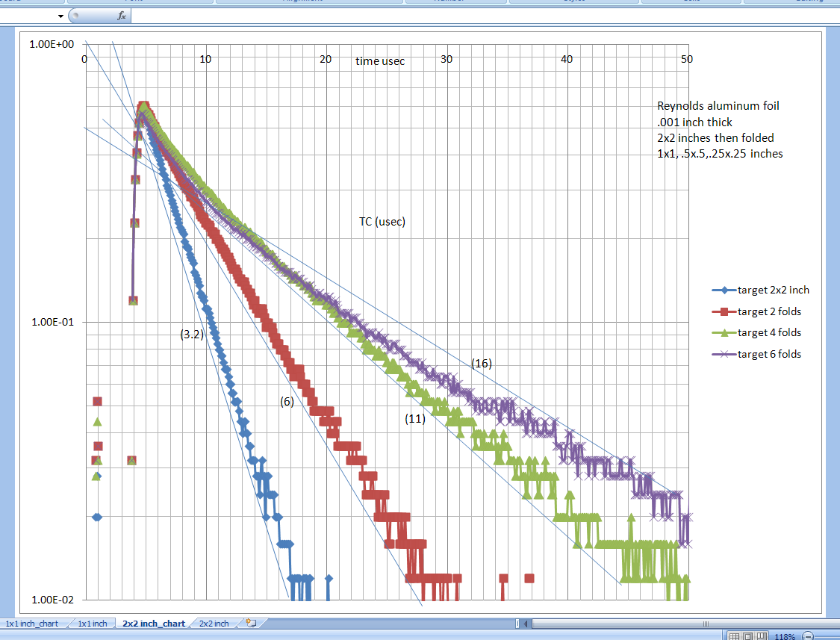840x640 pixels.
Task: Select legend entry target 2 folds
Action: click(756, 311)
